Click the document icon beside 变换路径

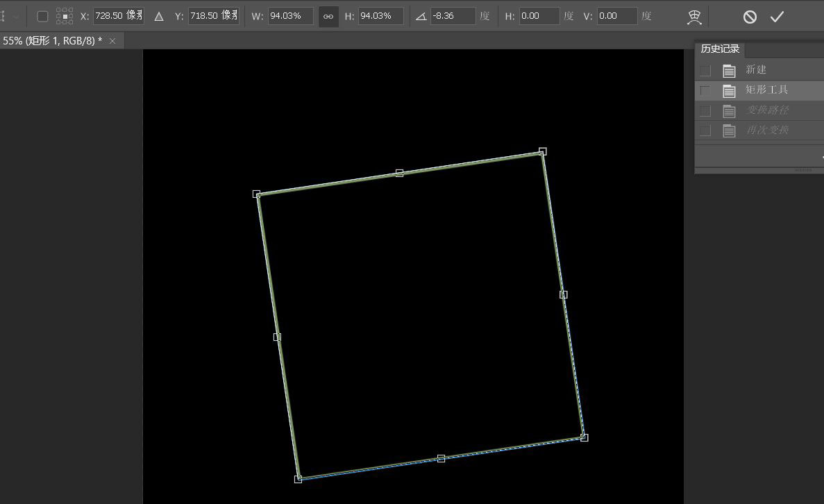729,111
